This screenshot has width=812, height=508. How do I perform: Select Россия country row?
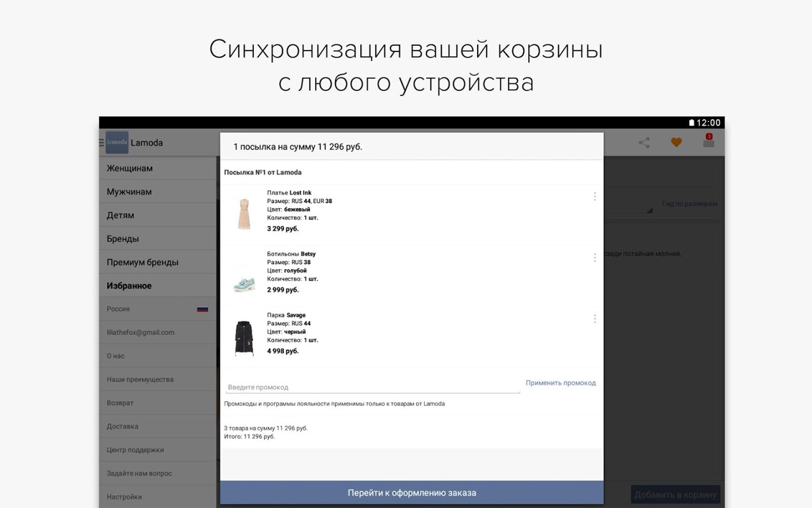pos(158,309)
